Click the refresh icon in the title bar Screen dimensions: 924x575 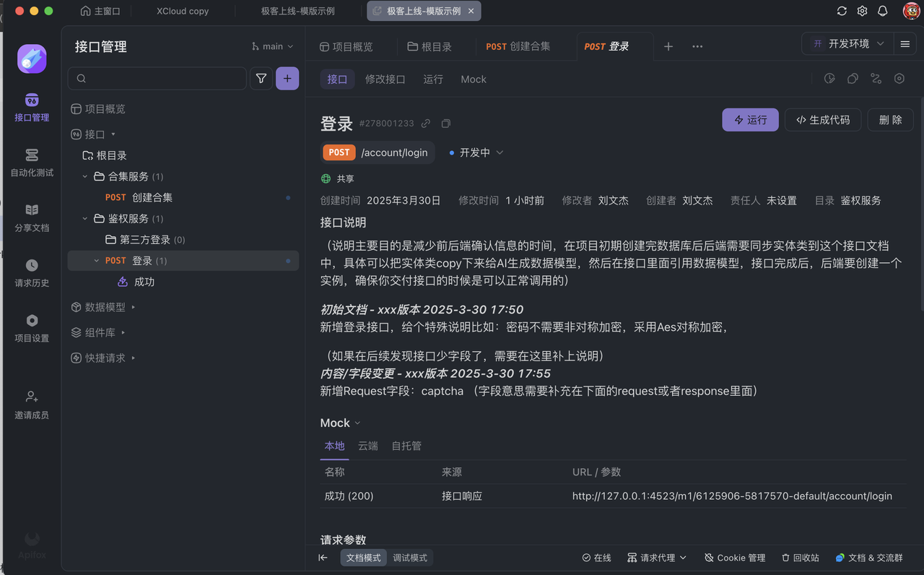842,11
